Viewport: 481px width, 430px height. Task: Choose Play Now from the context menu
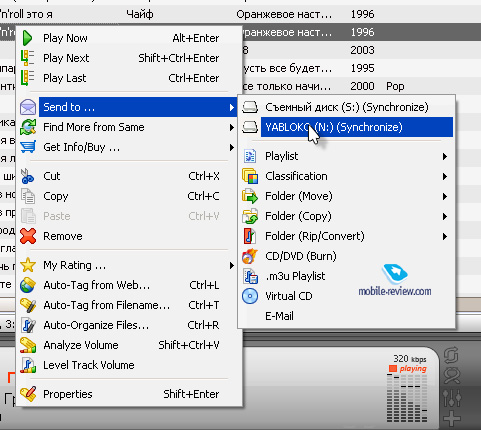click(x=129, y=38)
